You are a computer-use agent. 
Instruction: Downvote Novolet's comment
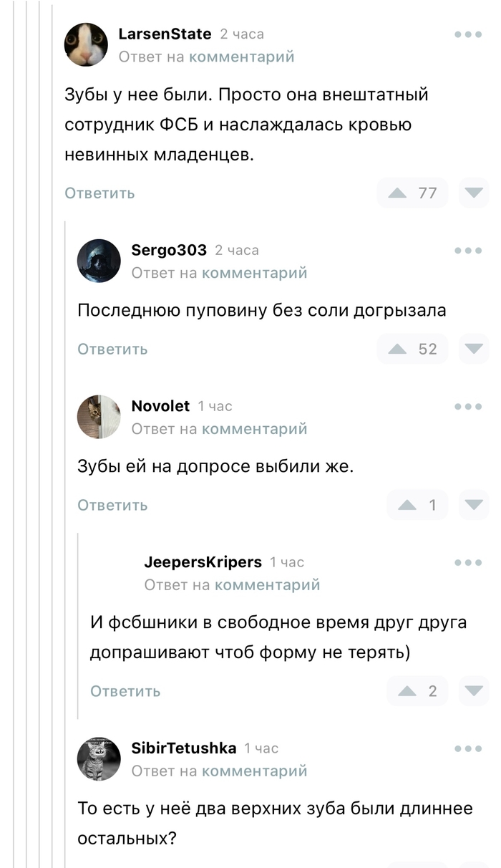coord(474,506)
